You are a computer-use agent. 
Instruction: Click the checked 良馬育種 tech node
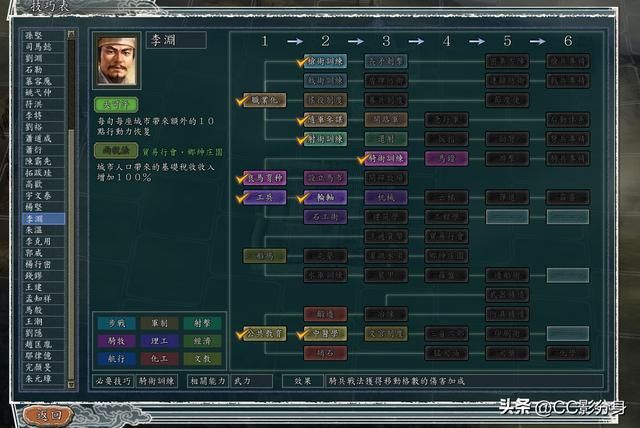coord(264,178)
